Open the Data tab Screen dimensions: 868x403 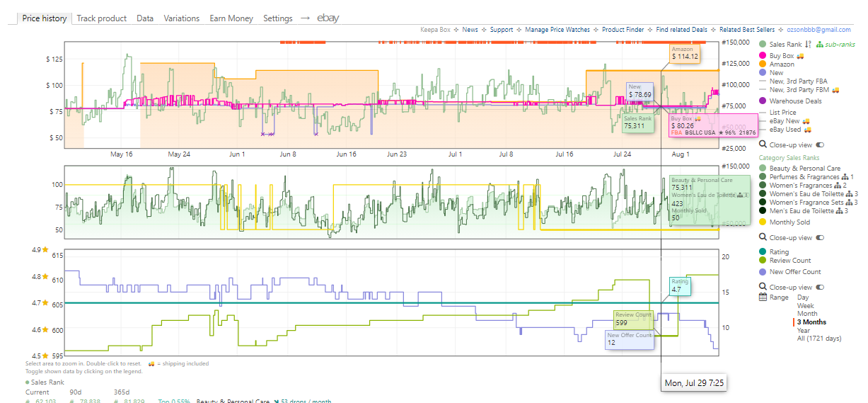(x=145, y=18)
